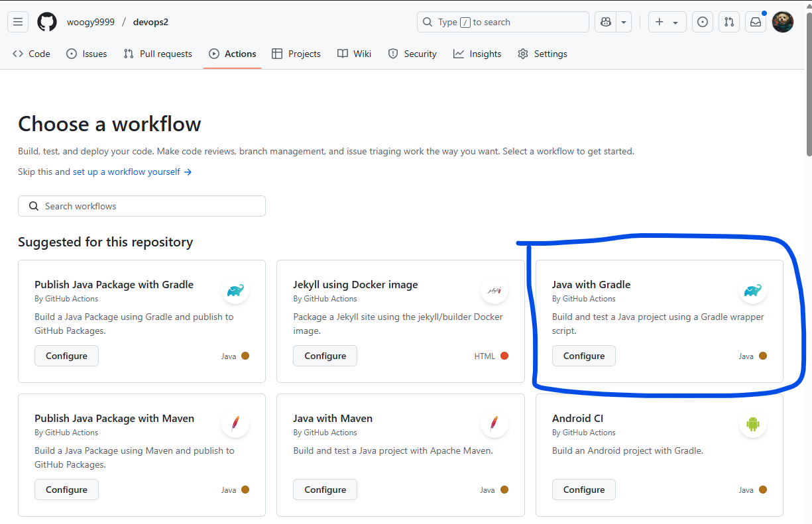Click the Jekyll using Docker image title
The width and height of the screenshot is (812, 524).
(355, 284)
